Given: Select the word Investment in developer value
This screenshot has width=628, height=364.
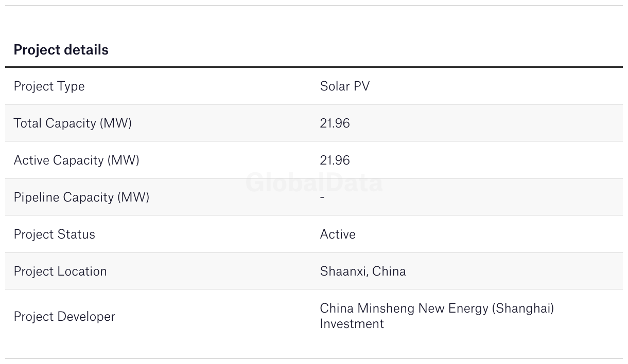Looking at the screenshot, I should [x=352, y=324].
